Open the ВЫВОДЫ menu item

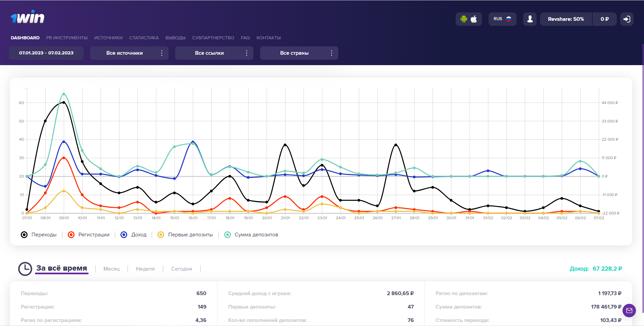(176, 38)
